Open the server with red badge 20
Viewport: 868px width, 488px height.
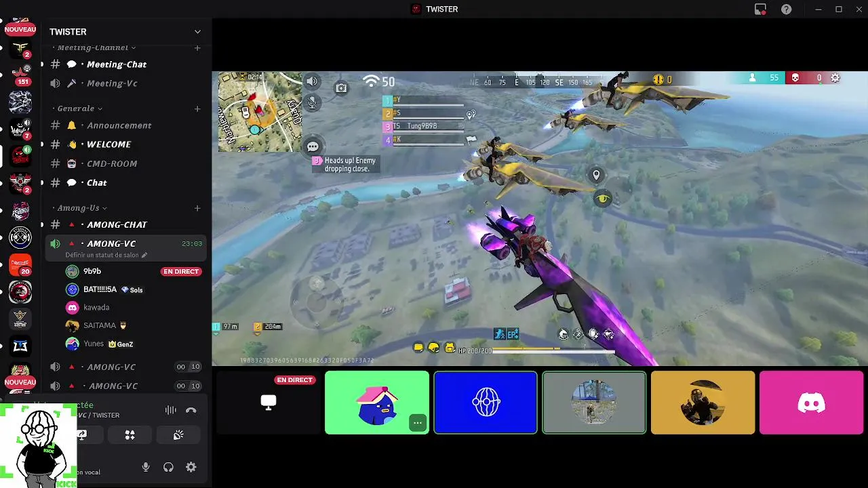(20, 265)
